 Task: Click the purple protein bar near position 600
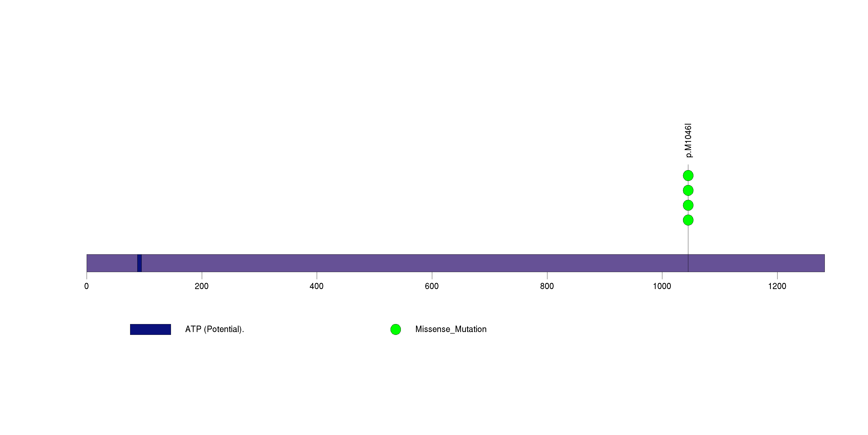pos(432,263)
